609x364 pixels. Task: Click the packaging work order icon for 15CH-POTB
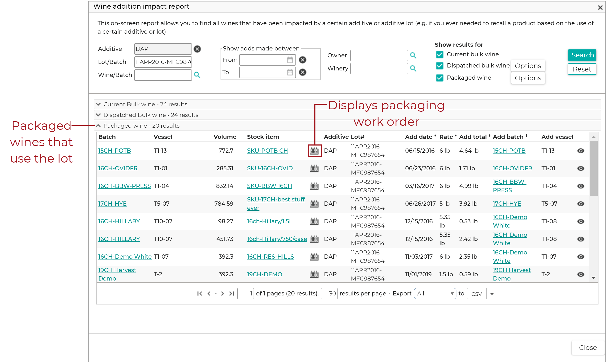314,151
